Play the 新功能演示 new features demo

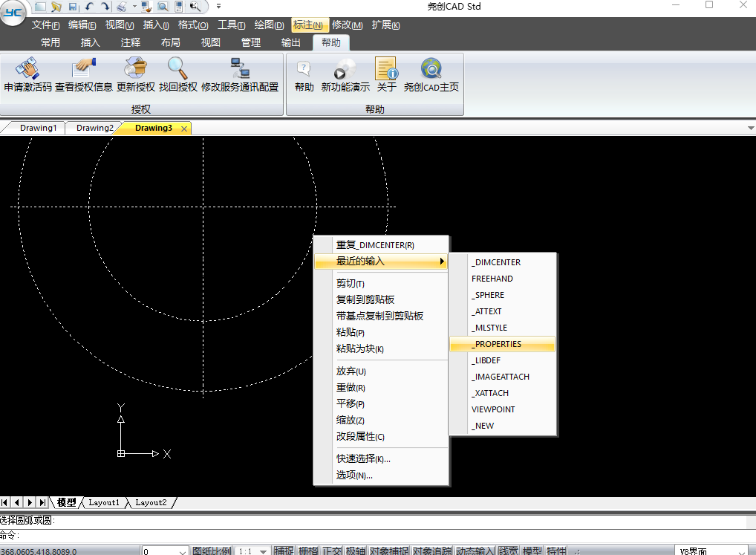tap(345, 69)
